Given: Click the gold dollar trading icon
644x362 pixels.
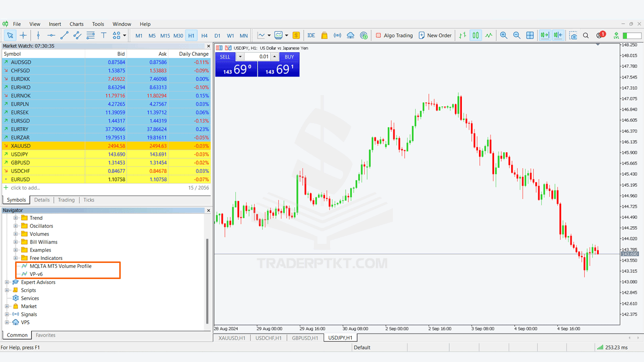Looking at the screenshot, I should click(296, 35).
